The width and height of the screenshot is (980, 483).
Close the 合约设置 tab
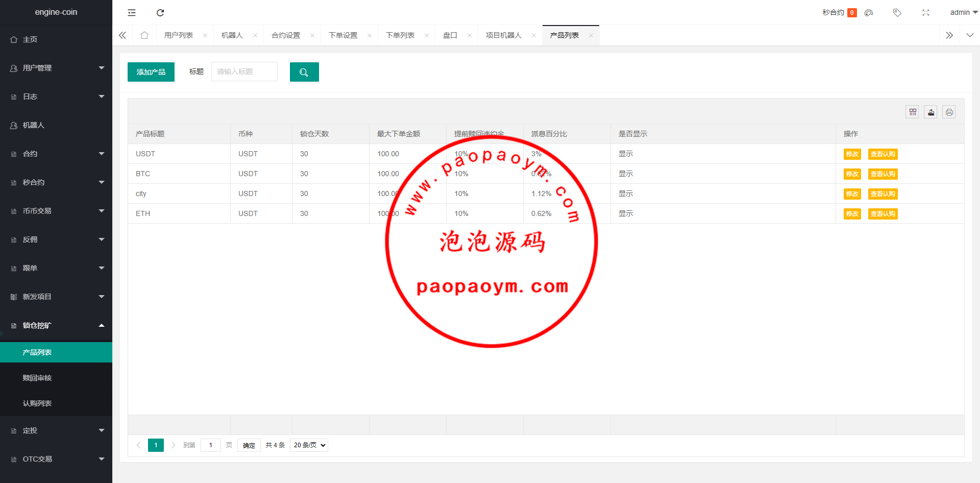(312, 35)
